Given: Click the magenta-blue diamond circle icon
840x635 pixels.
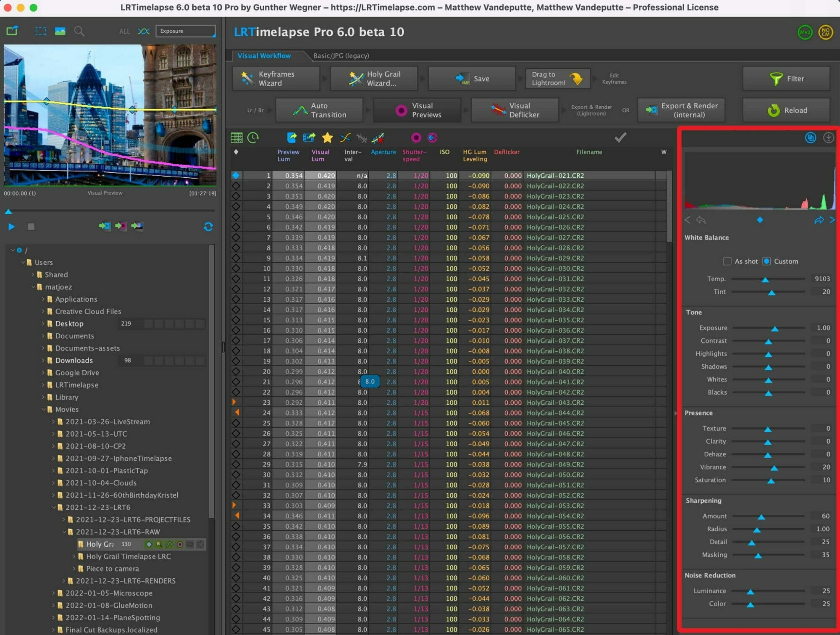Looking at the screenshot, I should tap(432, 137).
